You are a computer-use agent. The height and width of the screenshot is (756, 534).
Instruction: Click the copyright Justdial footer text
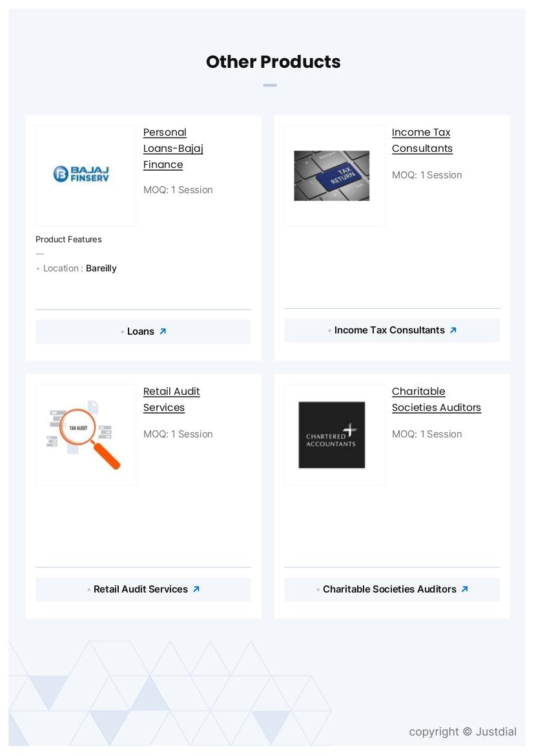pos(462,731)
